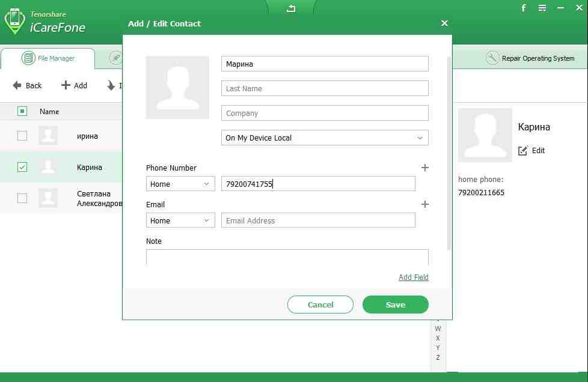Open the Facebook share icon
588x382 pixels.
pos(524,8)
